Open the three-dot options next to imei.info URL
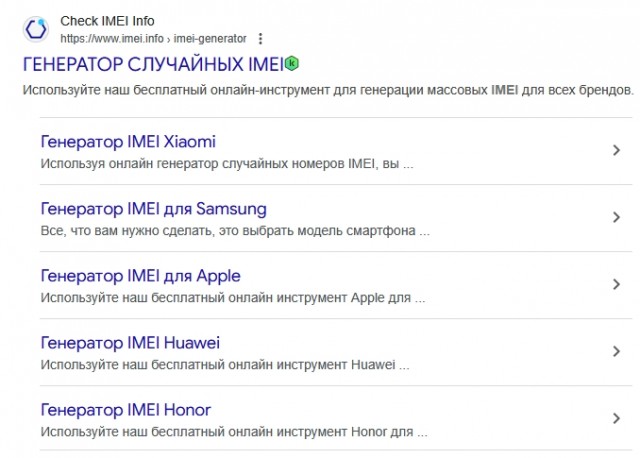 [260, 39]
